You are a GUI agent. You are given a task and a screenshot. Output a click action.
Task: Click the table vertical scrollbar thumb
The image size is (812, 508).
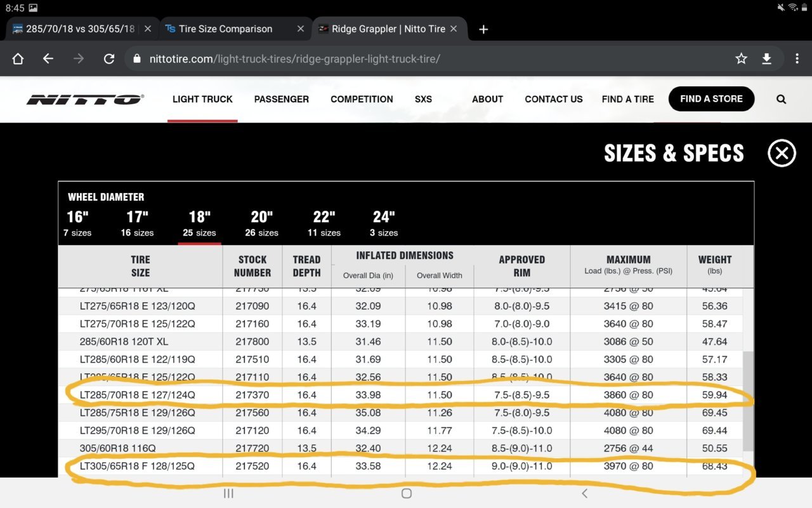(747, 400)
